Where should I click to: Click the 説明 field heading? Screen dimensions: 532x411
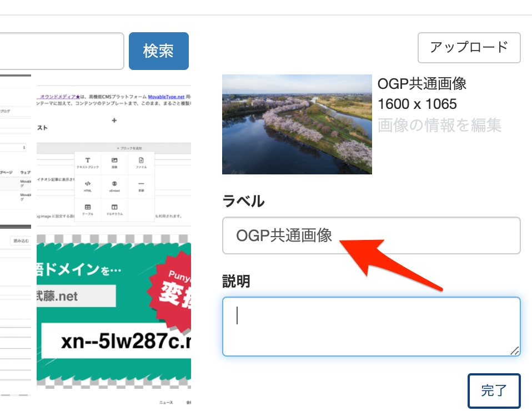click(x=236, y=282)
